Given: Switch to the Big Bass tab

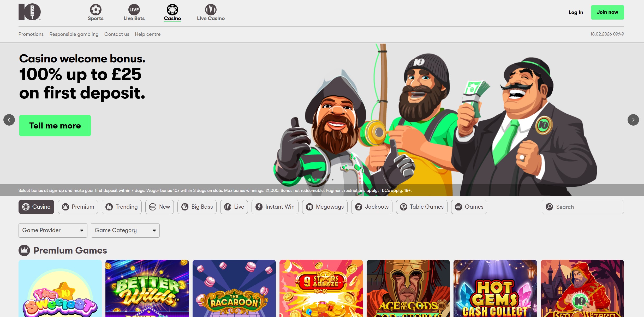Looking at the screenshot, I should (197, 207).
